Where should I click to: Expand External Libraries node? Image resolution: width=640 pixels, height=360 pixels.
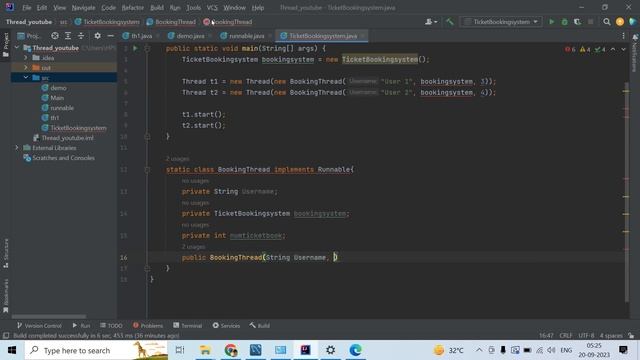coord(17,148)
